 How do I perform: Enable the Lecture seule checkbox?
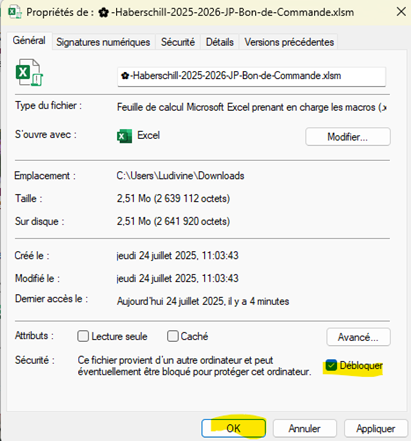click(x=83, y=336)
